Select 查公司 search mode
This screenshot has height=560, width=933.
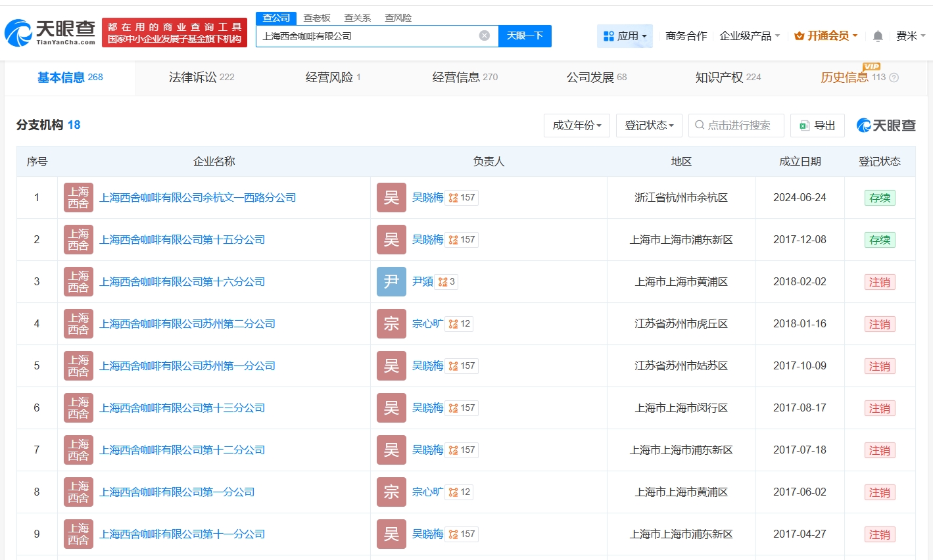coord(276,18)
